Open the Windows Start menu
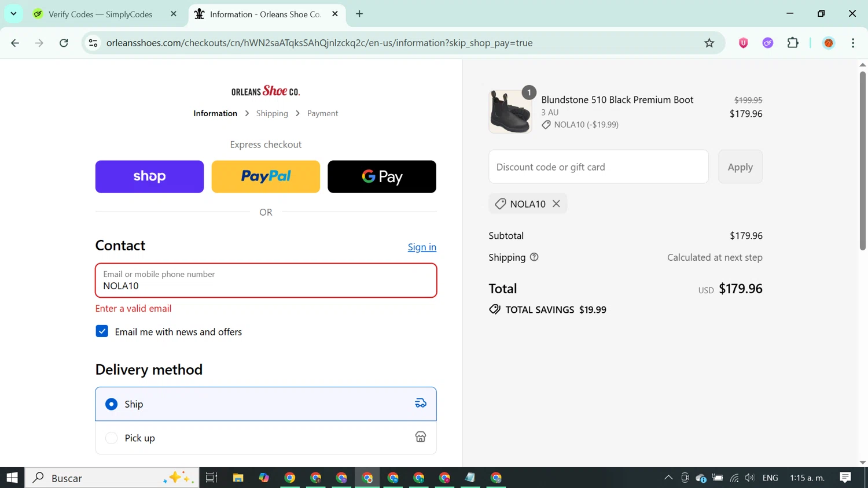This screenshot has width=868, height=488. click(x=12, y=478)
